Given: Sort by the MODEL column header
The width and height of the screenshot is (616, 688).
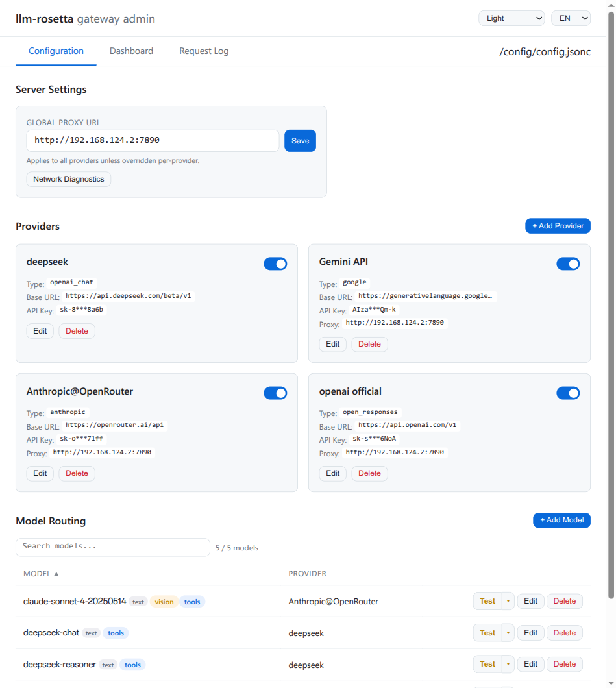Looking at the screenshot, I should (x=41, y=574).
